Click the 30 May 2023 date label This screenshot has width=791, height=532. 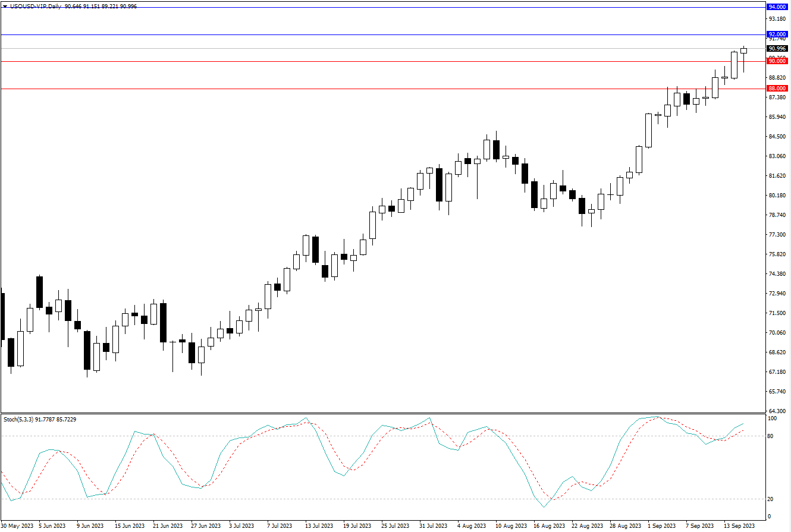coord(16,526)
